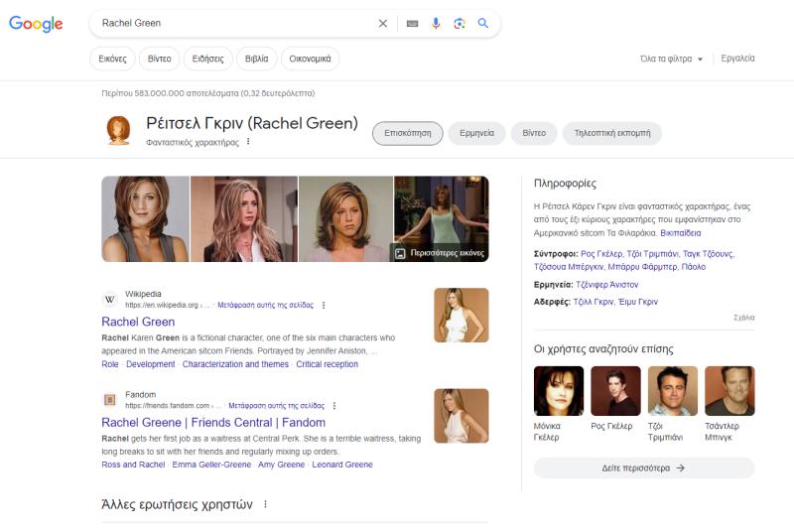Click the magnifying glass search icon
This screenshot has width=794, height=532.
pyautogui.click(x=483, y=23)
